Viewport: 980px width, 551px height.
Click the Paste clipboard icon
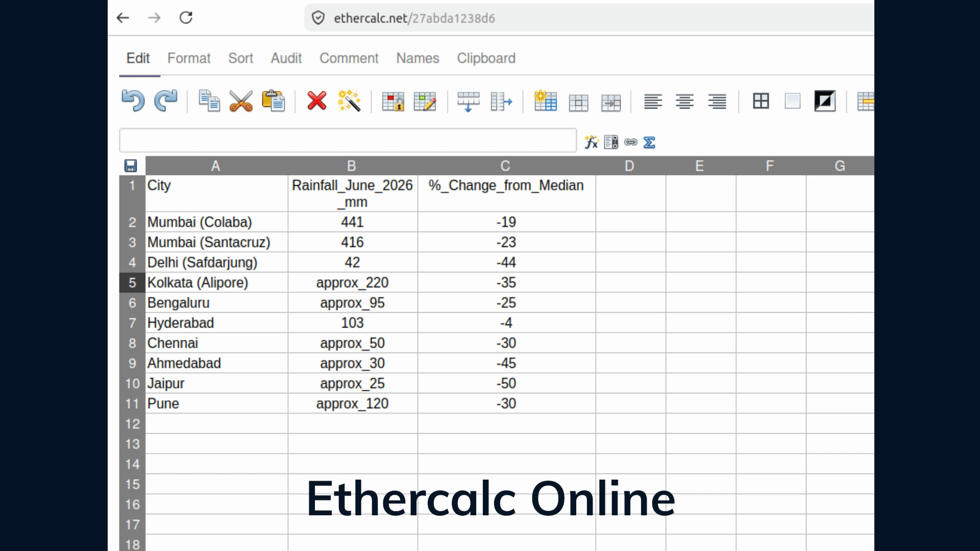pyautogui.click(x=274, y=101)
